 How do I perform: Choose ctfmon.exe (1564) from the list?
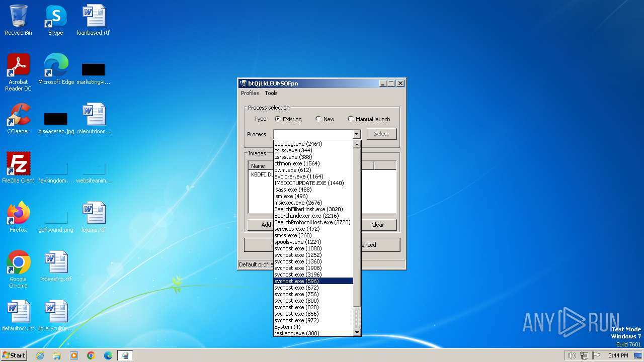pyautogui.click(x=313, y=163)
